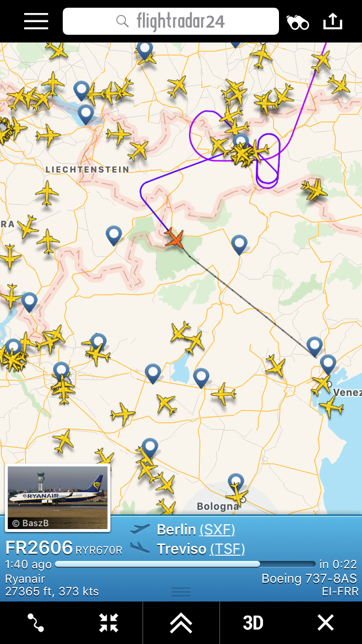Image resolution: width=362 pixels, height=644 pixels.
Task: Expand flight details with double chevron
Action: click(x=181, y=623)
